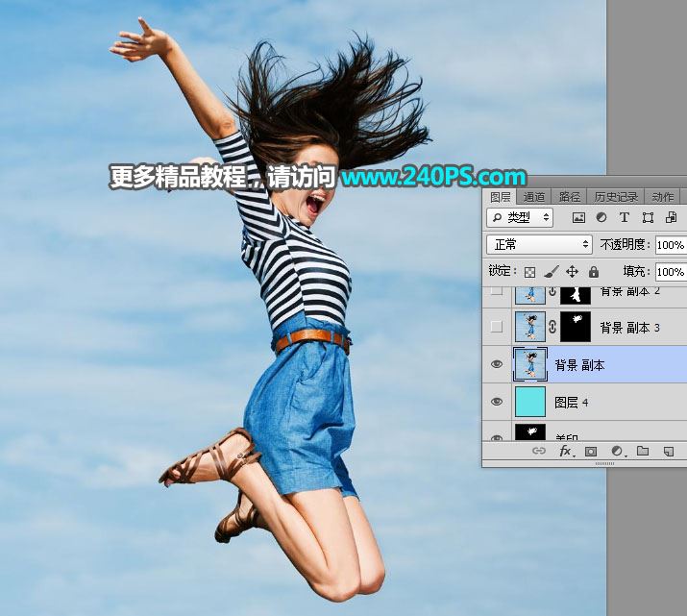Select the 背景 副本 3 layer mask
Image resolution: width=687 pixels, height=616 pixels.
[x=576, y=327]
